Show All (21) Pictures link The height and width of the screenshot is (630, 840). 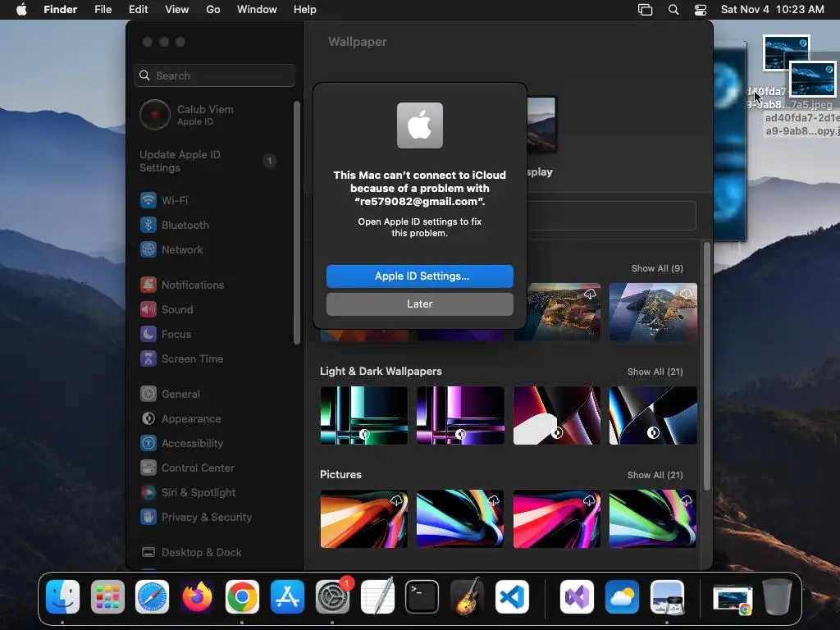(x=655, y=475)
